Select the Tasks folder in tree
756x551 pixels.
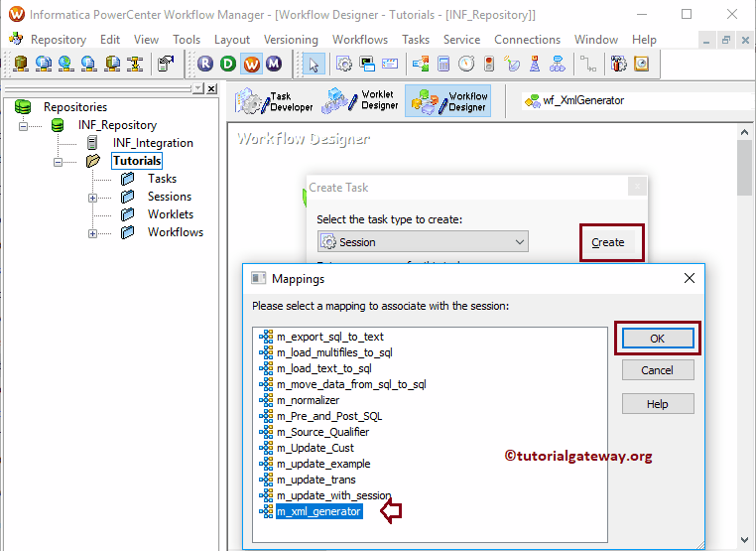(x=162, y=179)
